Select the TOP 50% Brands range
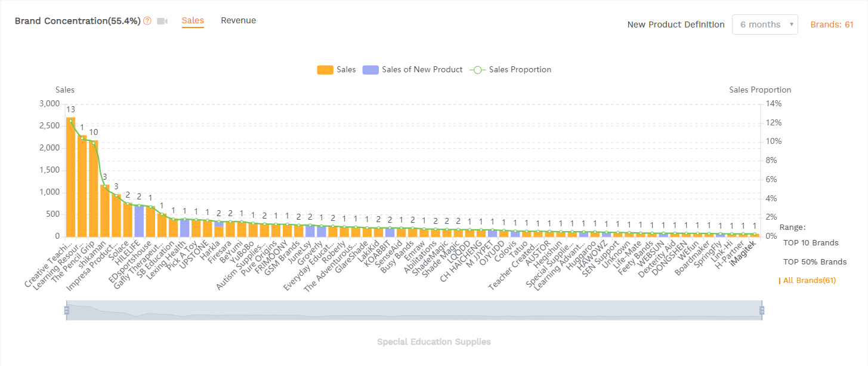 [814, 262]
